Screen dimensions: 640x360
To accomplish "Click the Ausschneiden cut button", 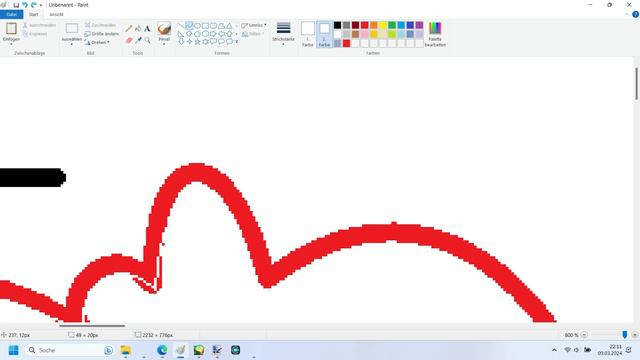I will (x=39, y=25).
